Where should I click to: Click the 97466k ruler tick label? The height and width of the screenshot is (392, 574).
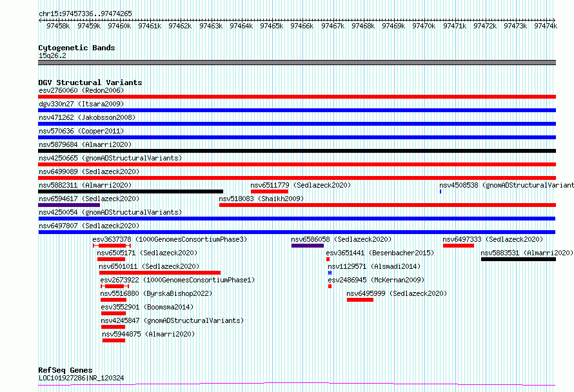[302, 26]
